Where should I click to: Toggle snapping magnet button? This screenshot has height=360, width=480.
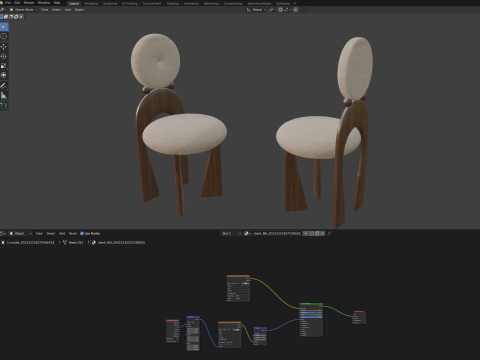point(280,10)
